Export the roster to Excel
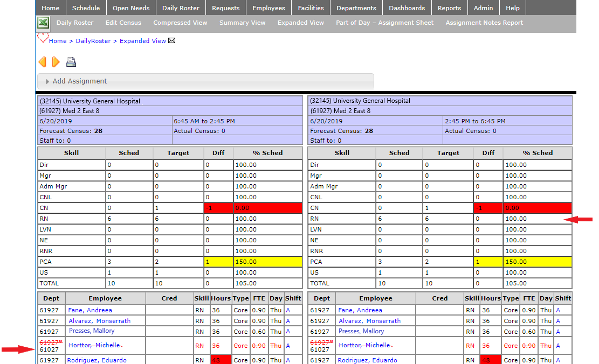This screenshot has width=599, height=364. click(43, 23)
